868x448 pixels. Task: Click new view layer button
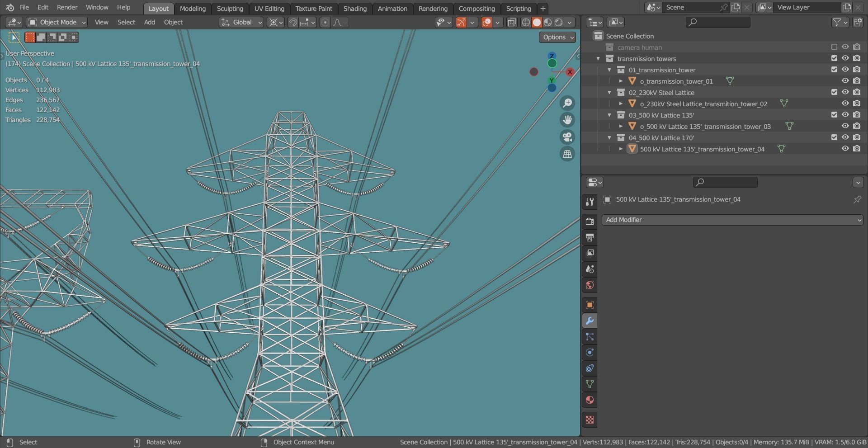(x=846, y=7)
